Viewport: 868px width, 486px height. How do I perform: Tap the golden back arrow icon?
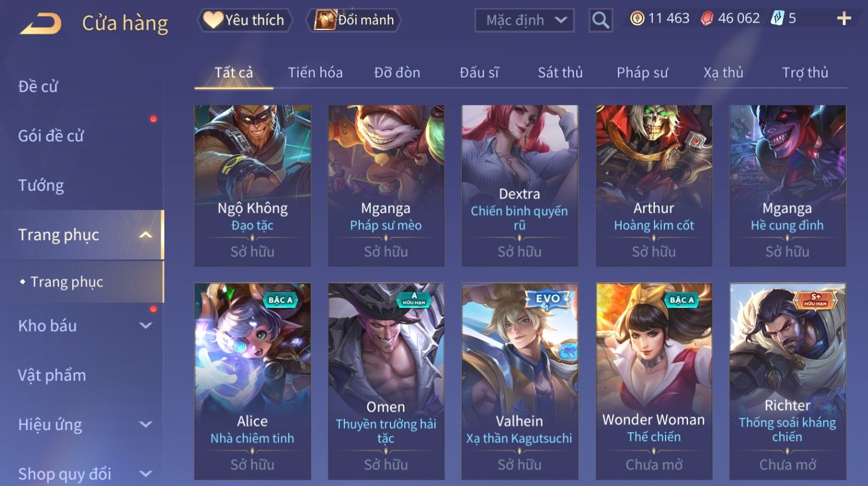point(40,24)
